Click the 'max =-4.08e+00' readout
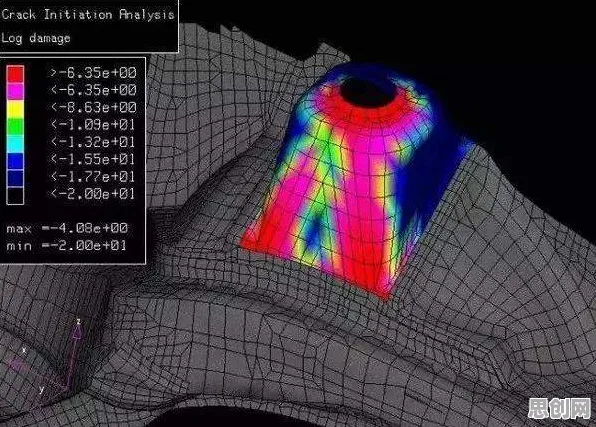The image size is (596, 427). pos(67,228)
